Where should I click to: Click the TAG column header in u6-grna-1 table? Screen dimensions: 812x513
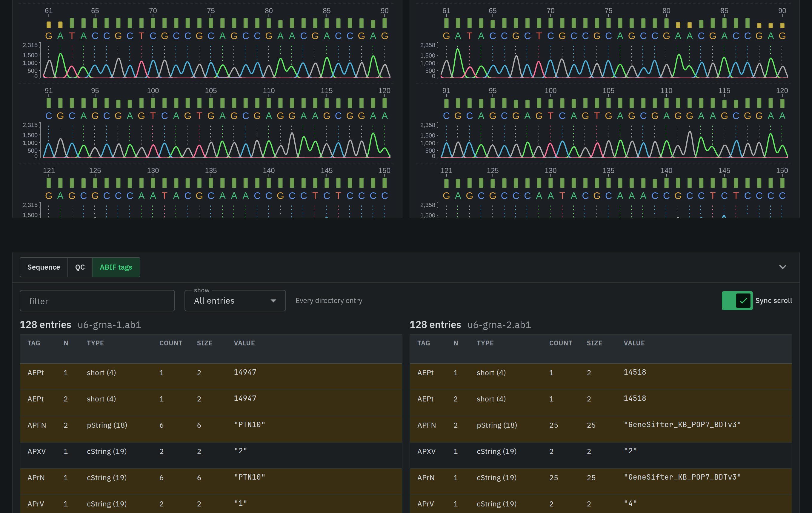[x=34, y=343]
